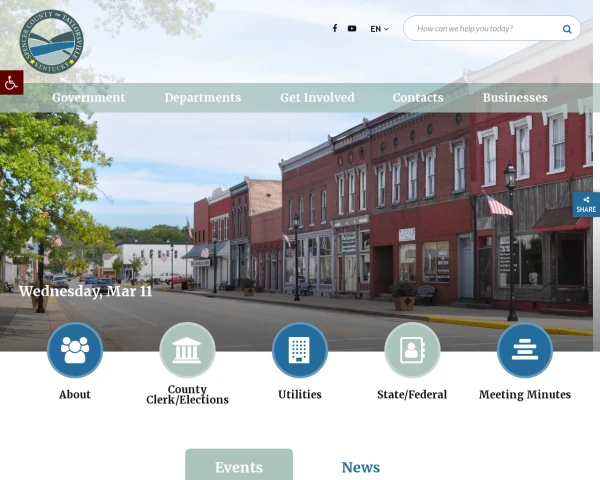This screenshot has width=600, height=480.
Task: Open the accessibility wheelchair widget
Action: 11,83
